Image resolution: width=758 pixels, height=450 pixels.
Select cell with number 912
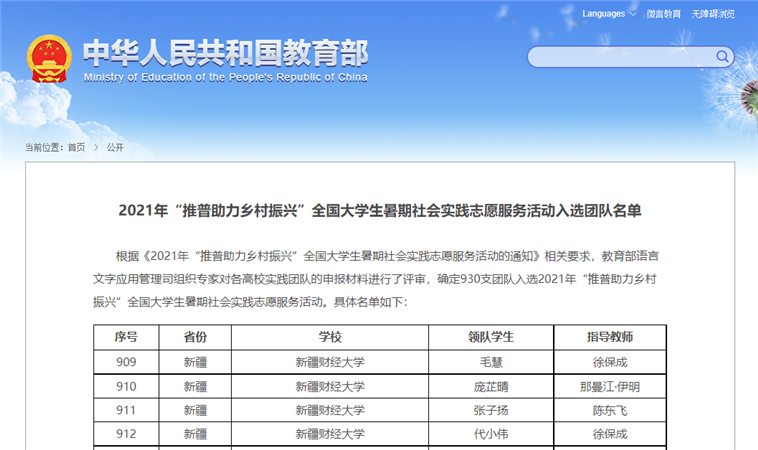[x=126, y=434]
